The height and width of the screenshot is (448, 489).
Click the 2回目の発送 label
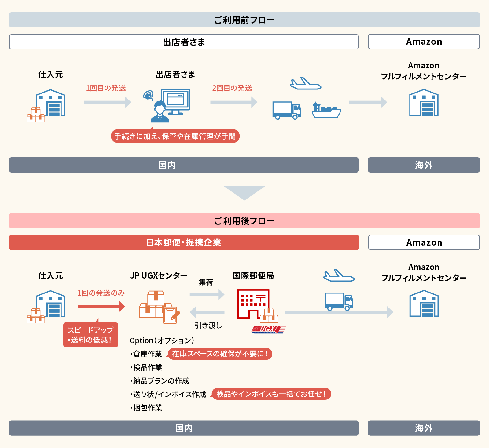(x=232, y=88)
